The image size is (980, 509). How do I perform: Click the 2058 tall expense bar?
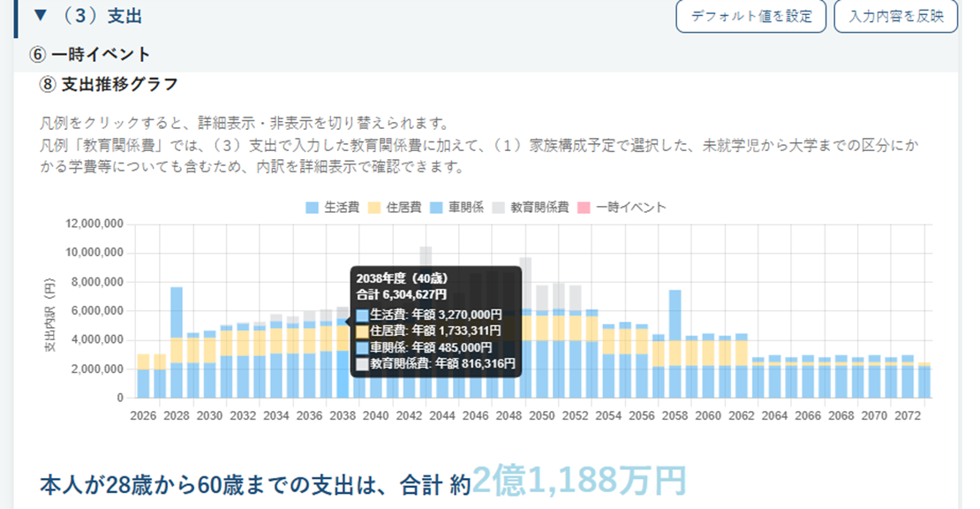675,344
